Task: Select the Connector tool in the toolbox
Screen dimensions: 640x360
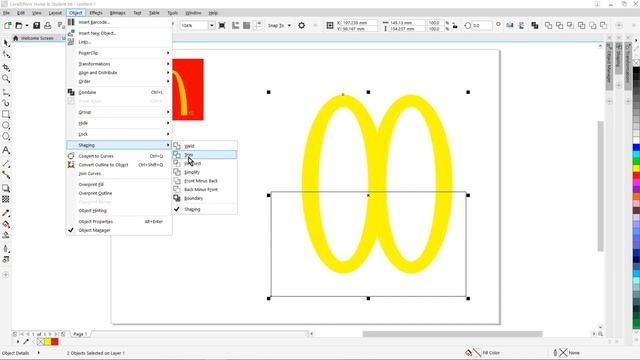Action: pyautogui.click(x=6, y=175)
